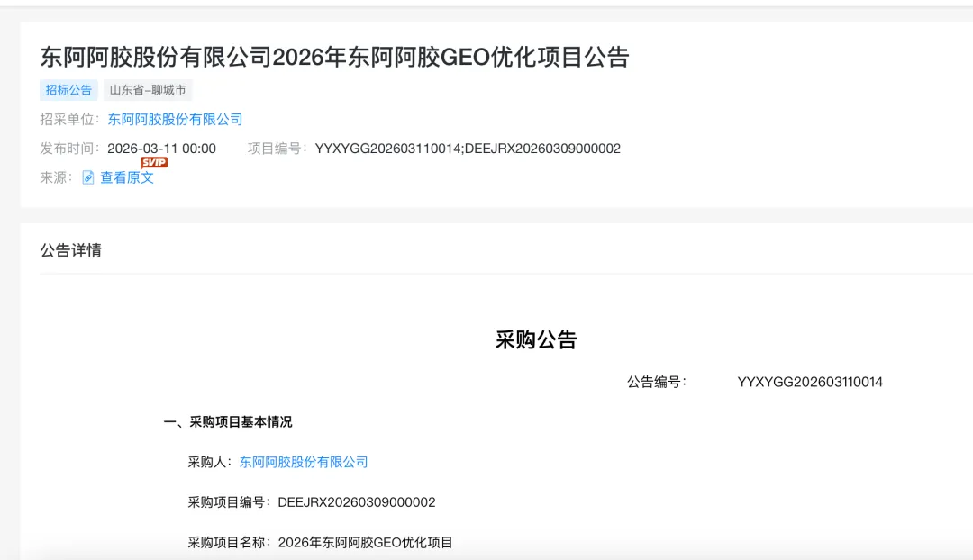Click the publish time 2026-03-11 00:00
The width and height of the screenshot is (973, 560).
[x=162, y=149]
